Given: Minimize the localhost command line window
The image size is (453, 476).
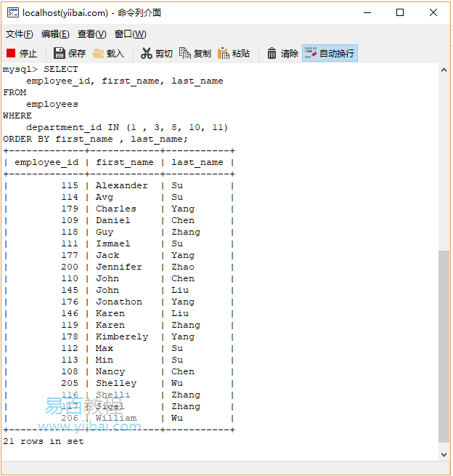Looking at the screenshot, I should coord(367,12).
